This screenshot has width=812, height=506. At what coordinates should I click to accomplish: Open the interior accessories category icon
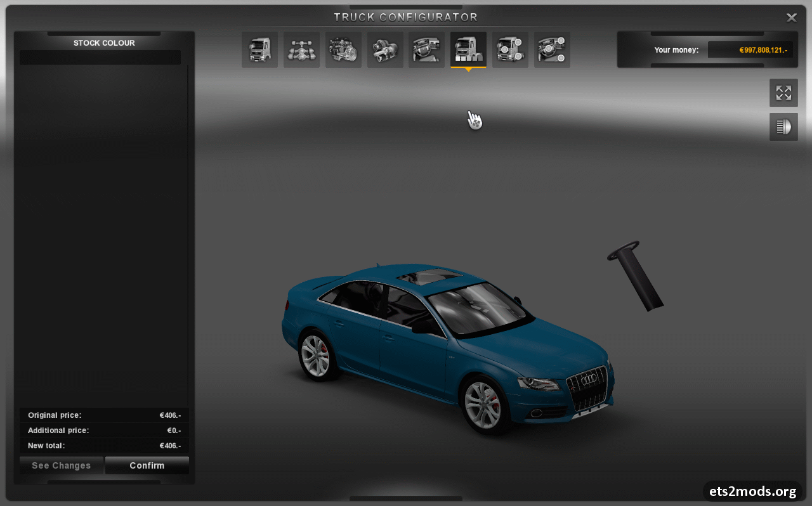click(x=552, y=49)
